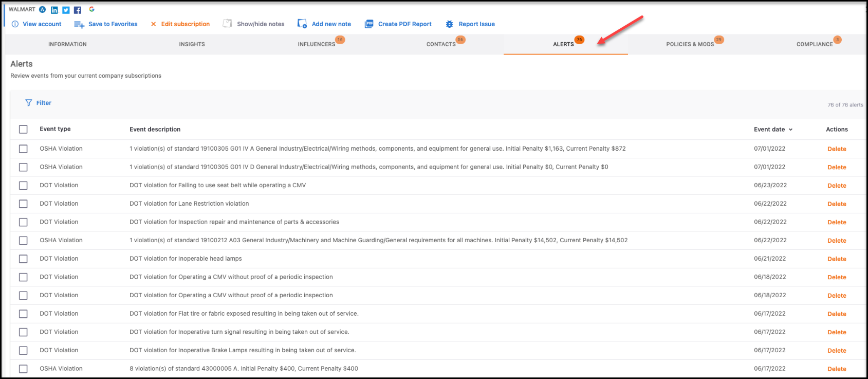Click the Create PDF Report icon
Screen dimensions: 868x379
coord(368,24)
